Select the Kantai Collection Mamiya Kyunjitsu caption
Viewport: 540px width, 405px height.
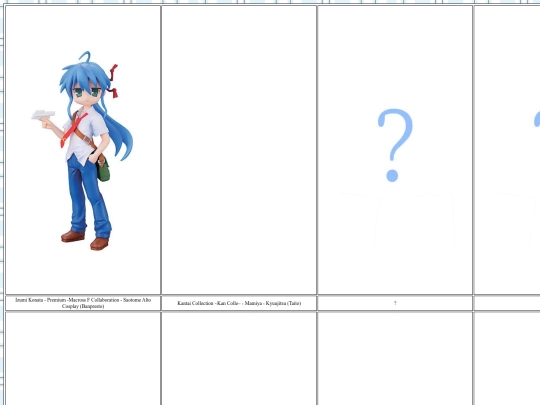point(239,303)
